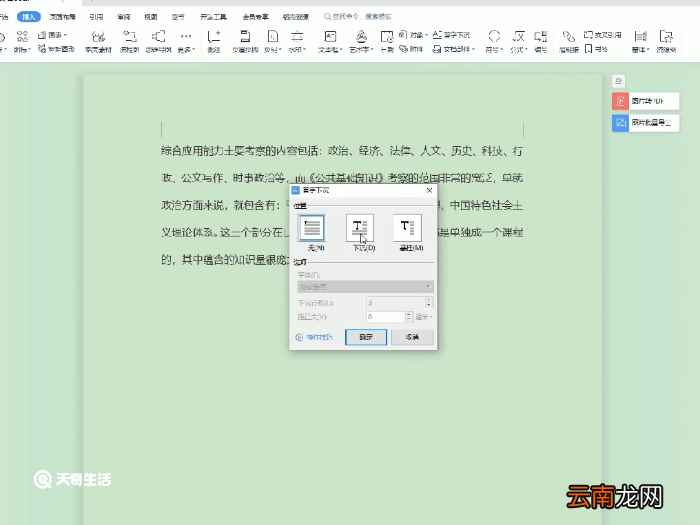The width and height of the screenshot is (700, 525).
Task: Open the Equation (公式) dropdown
Action: (519, 41)
